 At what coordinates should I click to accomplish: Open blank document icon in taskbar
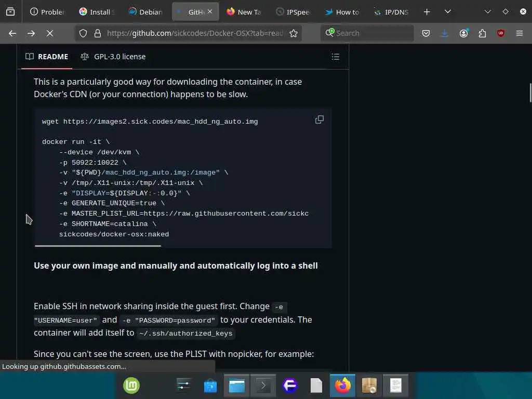[316, 386]
